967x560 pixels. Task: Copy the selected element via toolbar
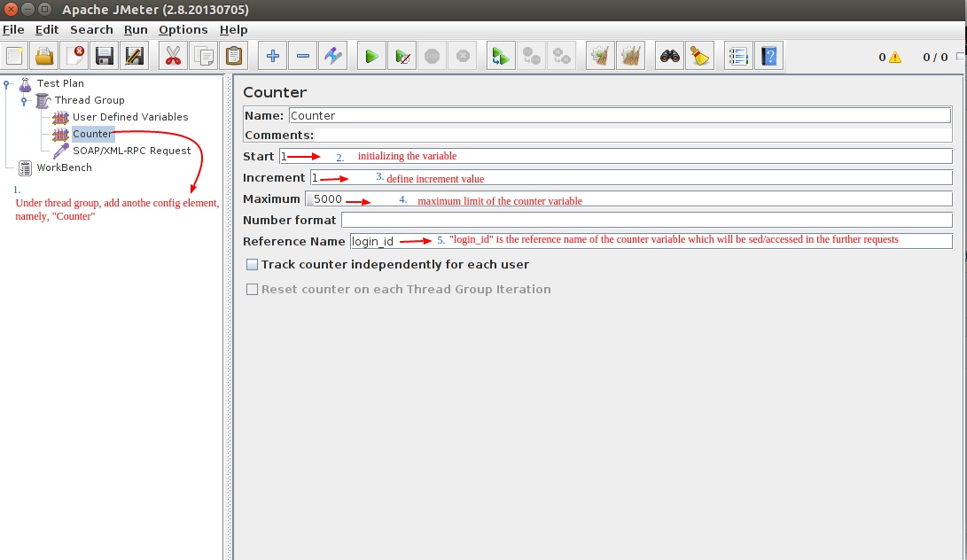click(204, 56)
